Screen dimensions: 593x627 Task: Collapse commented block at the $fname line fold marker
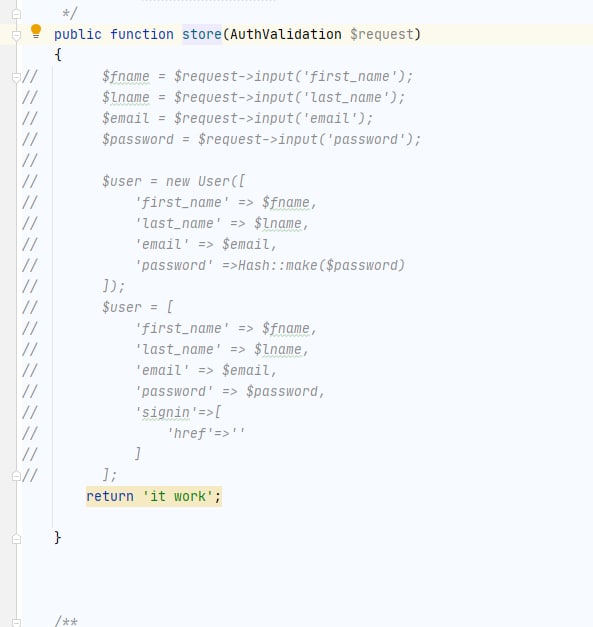tap(16, 77)
